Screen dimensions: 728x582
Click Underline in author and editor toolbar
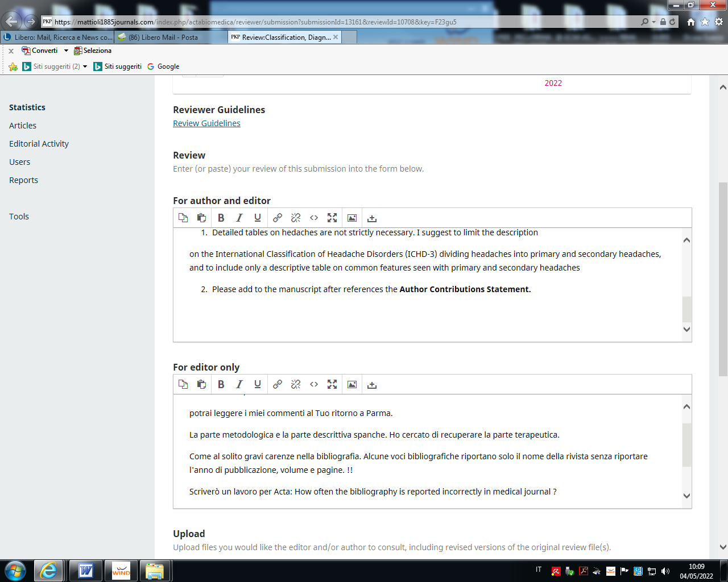click(258, 218)
